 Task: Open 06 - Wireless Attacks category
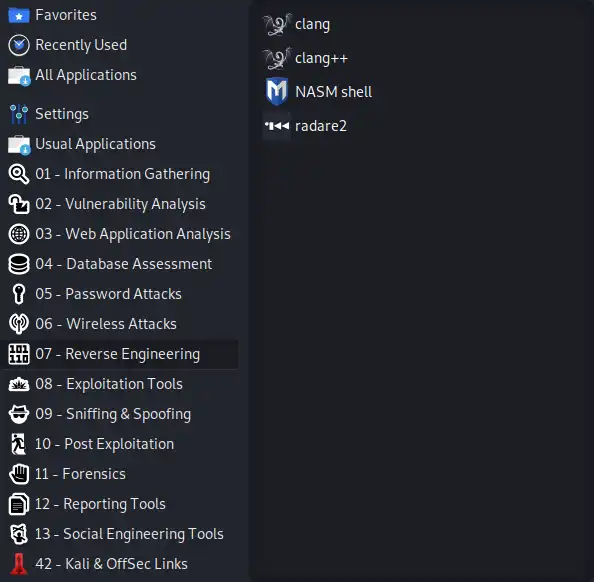click(x=120, y=324)
